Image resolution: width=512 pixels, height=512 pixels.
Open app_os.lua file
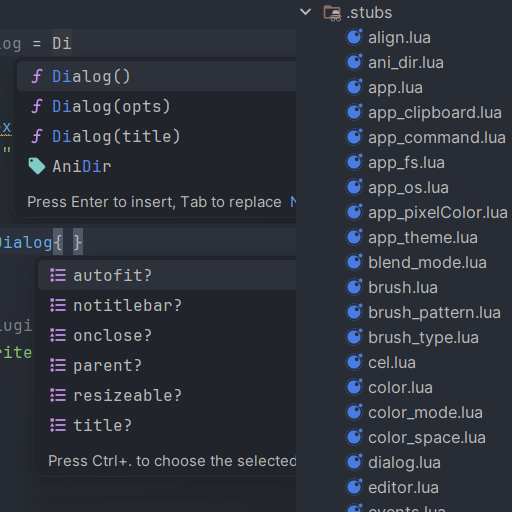408,187
